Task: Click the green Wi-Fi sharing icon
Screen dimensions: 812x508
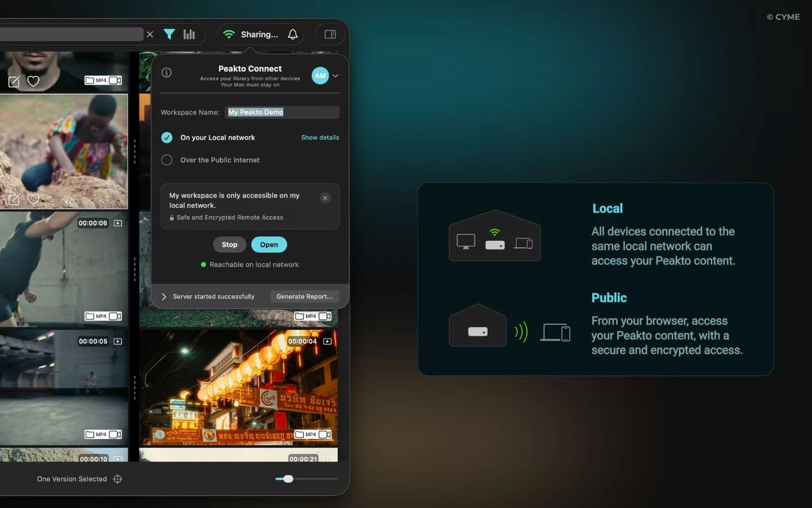Action: 229,34
